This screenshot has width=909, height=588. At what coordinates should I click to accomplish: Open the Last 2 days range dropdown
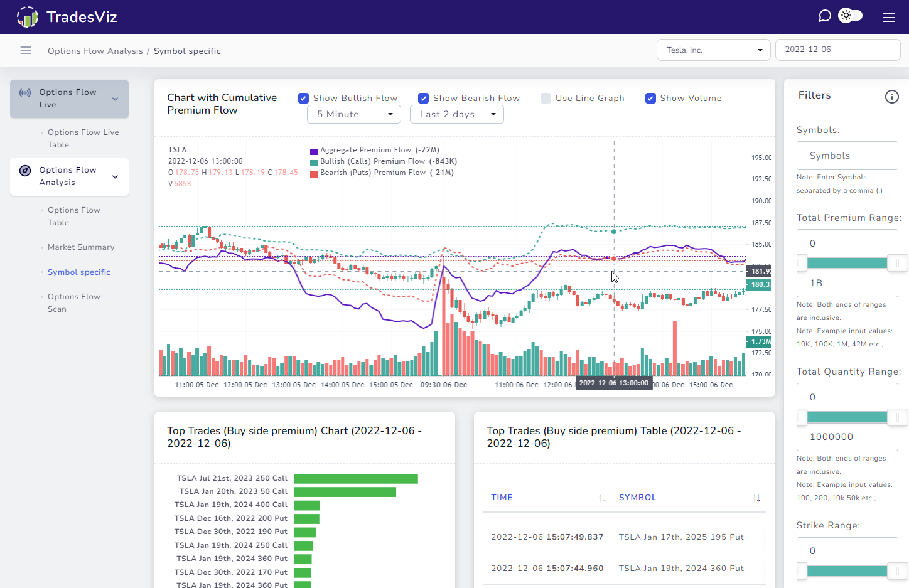coord(457,114)
